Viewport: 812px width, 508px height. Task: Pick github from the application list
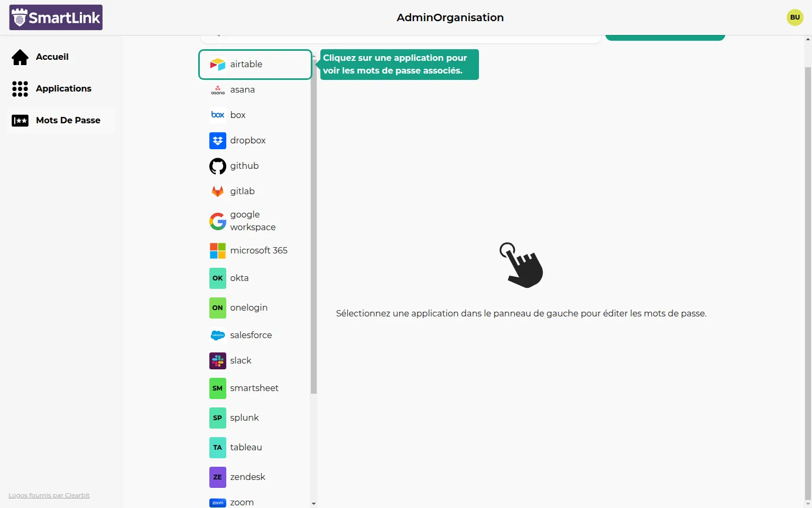point(245,166)
